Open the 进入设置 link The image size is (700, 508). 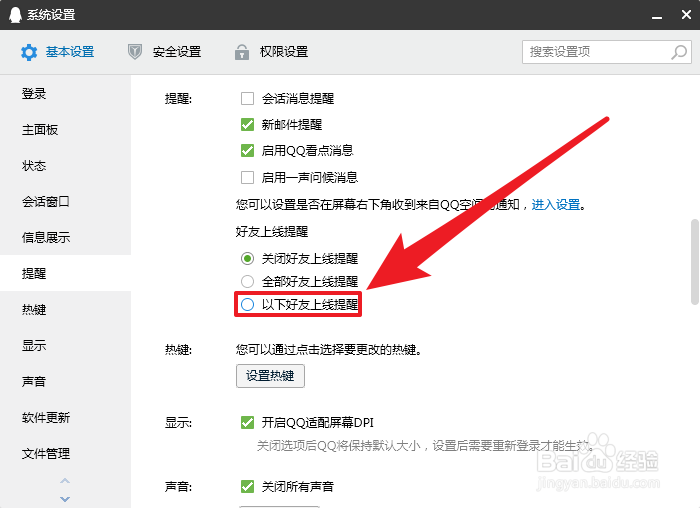(x=556, y=204)
